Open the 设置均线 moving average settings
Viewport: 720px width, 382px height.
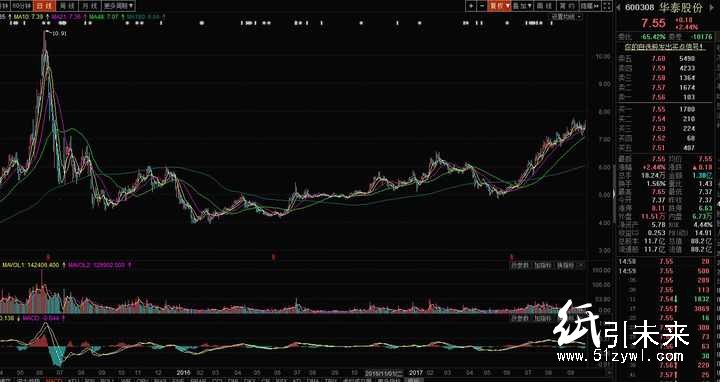coord(566,17)
